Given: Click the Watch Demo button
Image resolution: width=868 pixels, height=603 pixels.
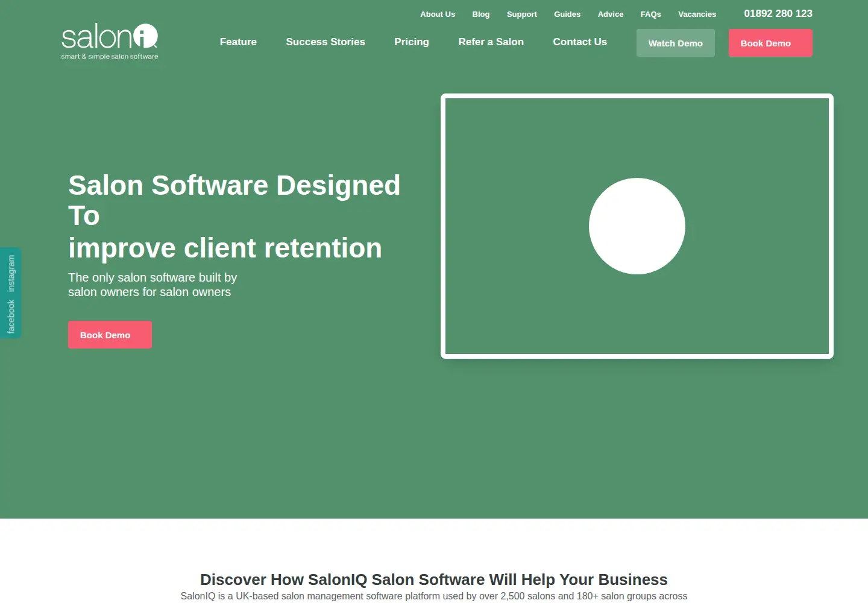Looking at the screenshot, I should pos(676,43).
